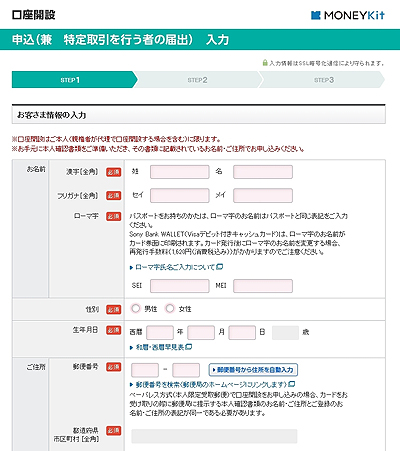Click the grey age 歳 field
Viewport: 400px width, 451px height.
(285, 333)
